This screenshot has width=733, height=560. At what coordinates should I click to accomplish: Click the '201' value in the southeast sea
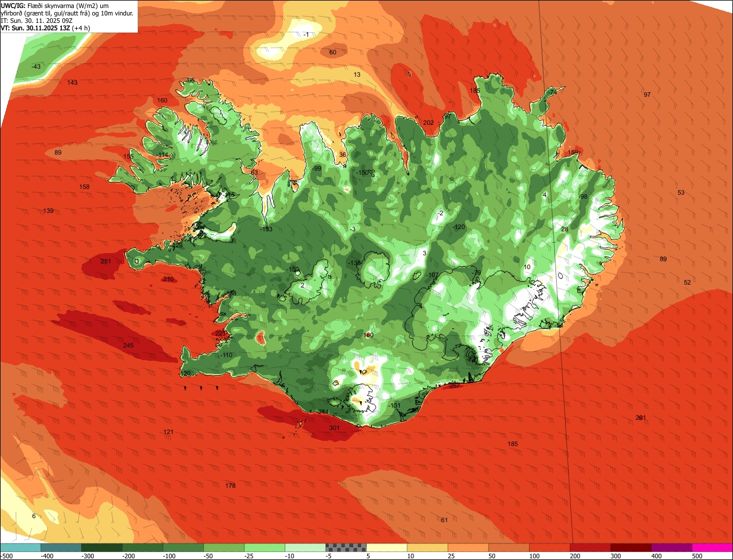[641, 417]
